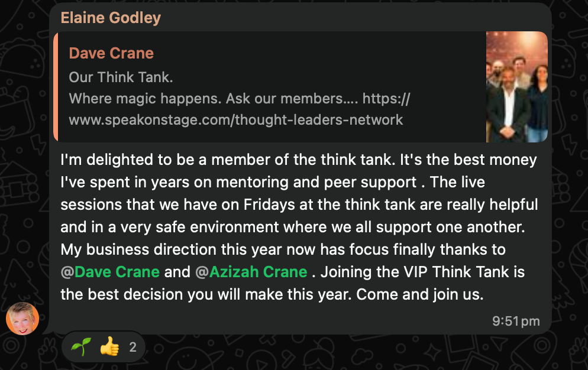Click Dave Crane's name in quoted reply
This screenshot has width=588, height=370.
click(x=111, y=53)
